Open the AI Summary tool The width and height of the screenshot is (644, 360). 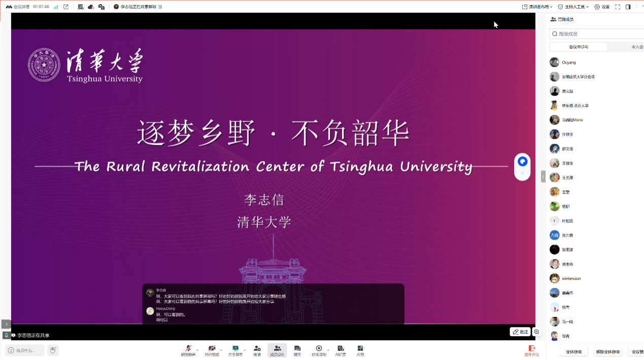tap(341, 350)
